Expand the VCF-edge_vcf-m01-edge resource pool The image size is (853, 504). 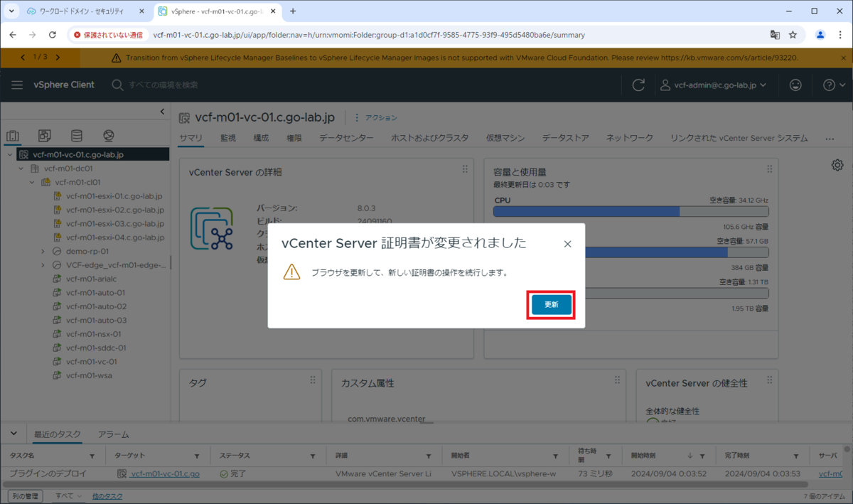coord(43,265)
